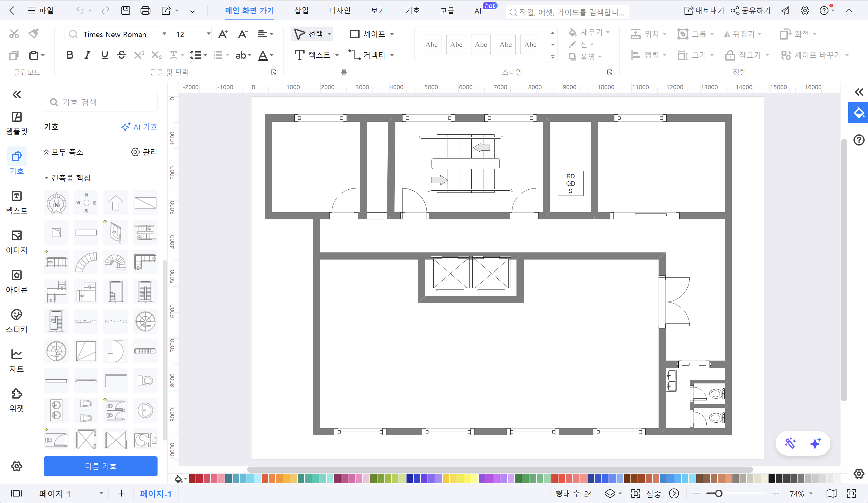Screen dimensions: 868x503
Task: Toggle underline formatting
Action: [104, 55]
